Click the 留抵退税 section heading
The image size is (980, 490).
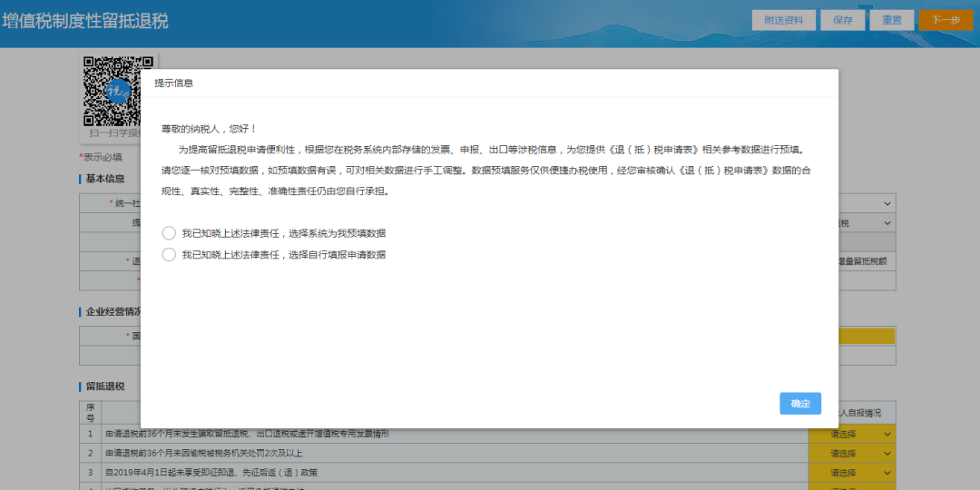click(105, 387)
